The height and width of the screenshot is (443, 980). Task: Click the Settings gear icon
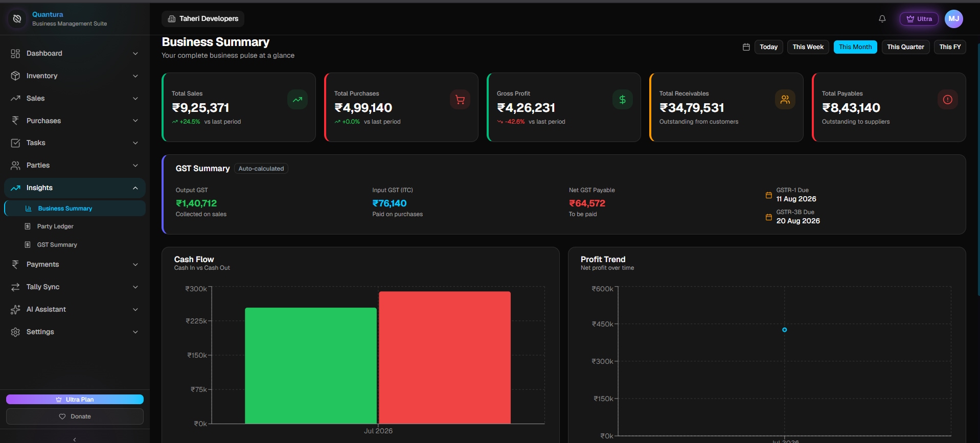[x=15, y=332]
